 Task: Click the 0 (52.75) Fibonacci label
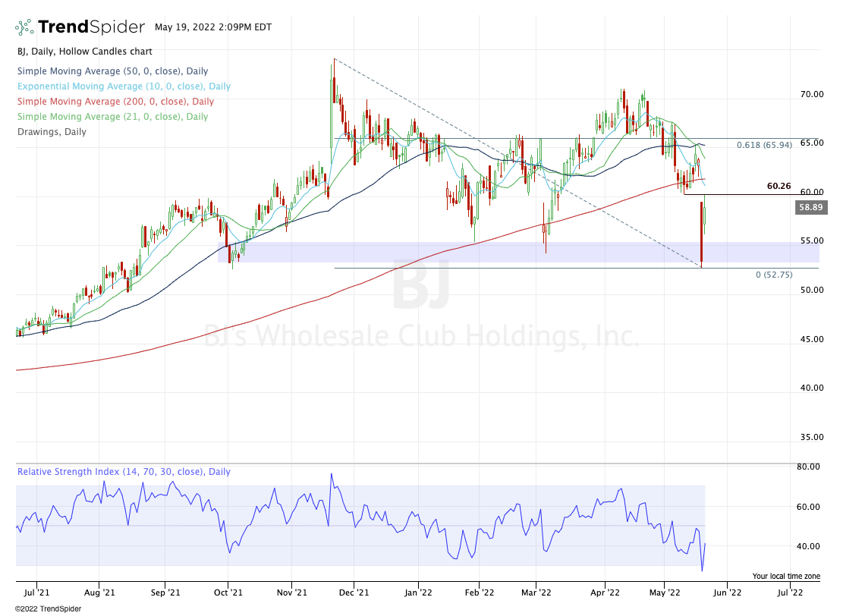(x=774, y=275)
